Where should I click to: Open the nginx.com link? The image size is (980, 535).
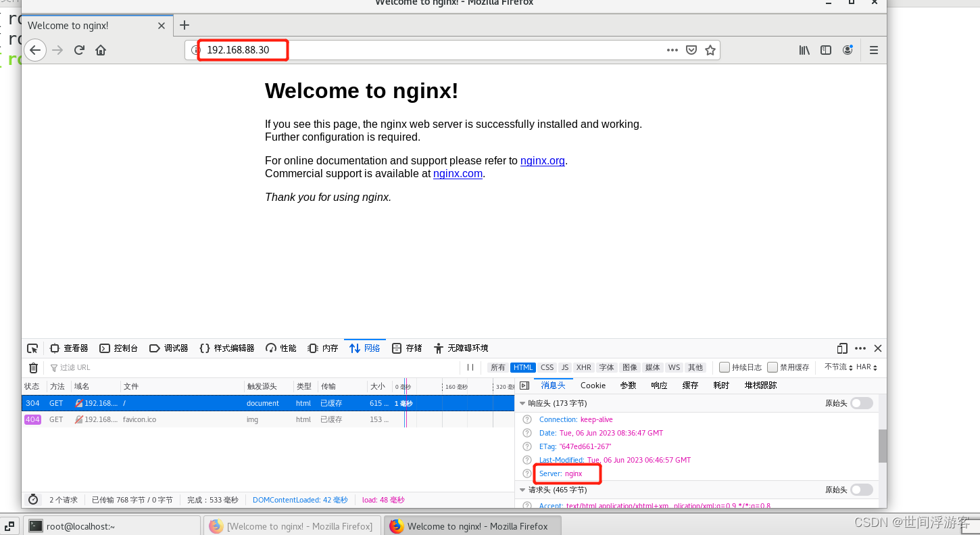pos(458,174)
